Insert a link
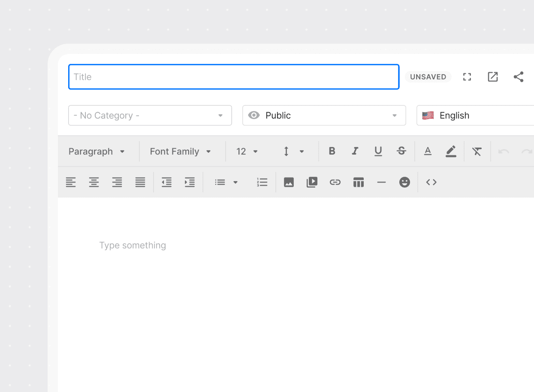 click(335, 182)
